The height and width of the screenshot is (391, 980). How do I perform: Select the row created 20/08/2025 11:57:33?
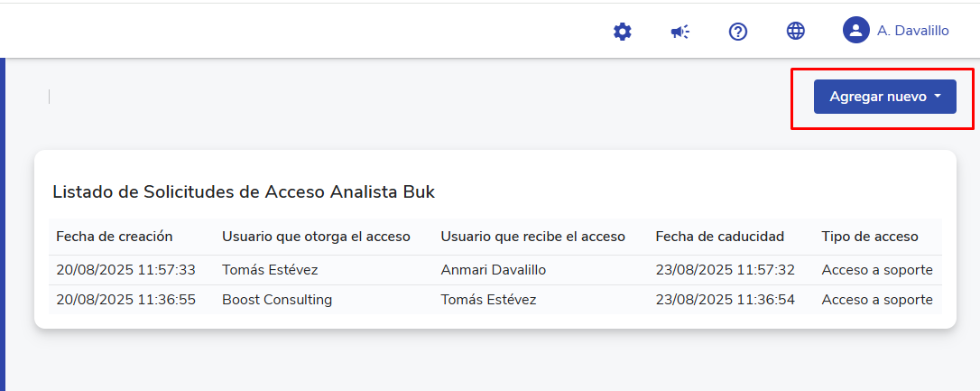[125, 270]
